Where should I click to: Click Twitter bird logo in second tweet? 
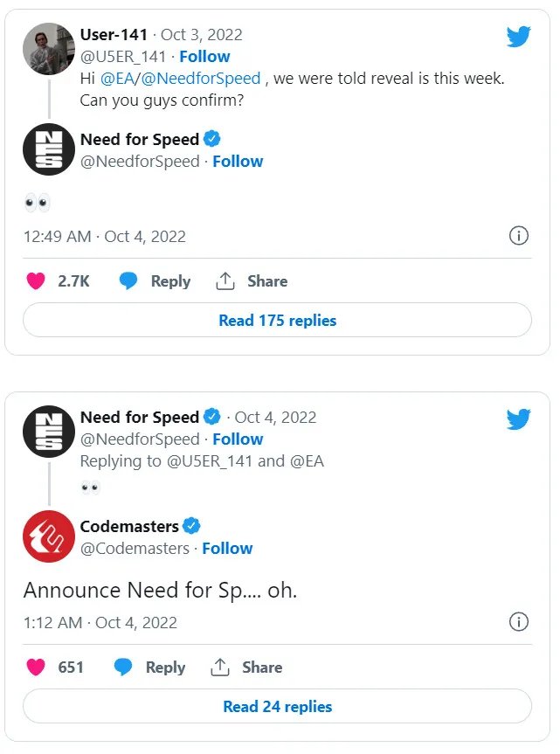(x=518, y=419)
